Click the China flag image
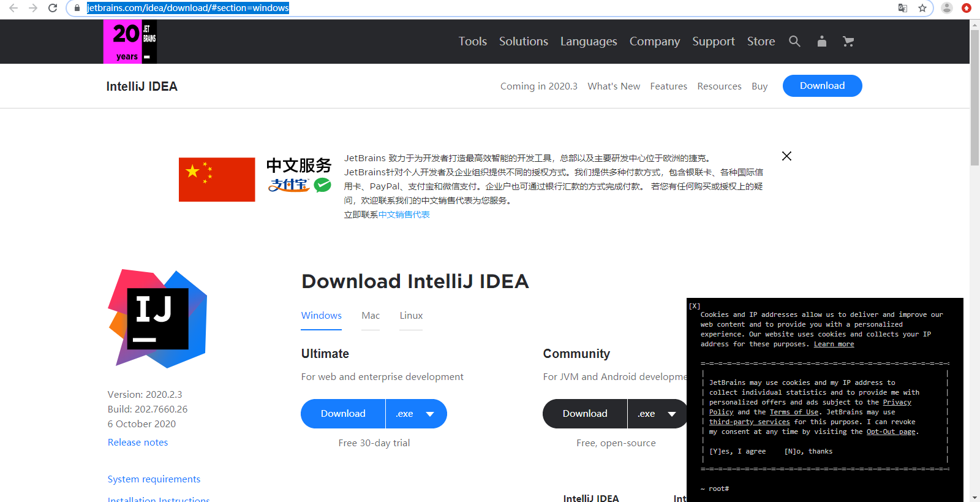Screen dimensions: 980x502 [217, 180]
